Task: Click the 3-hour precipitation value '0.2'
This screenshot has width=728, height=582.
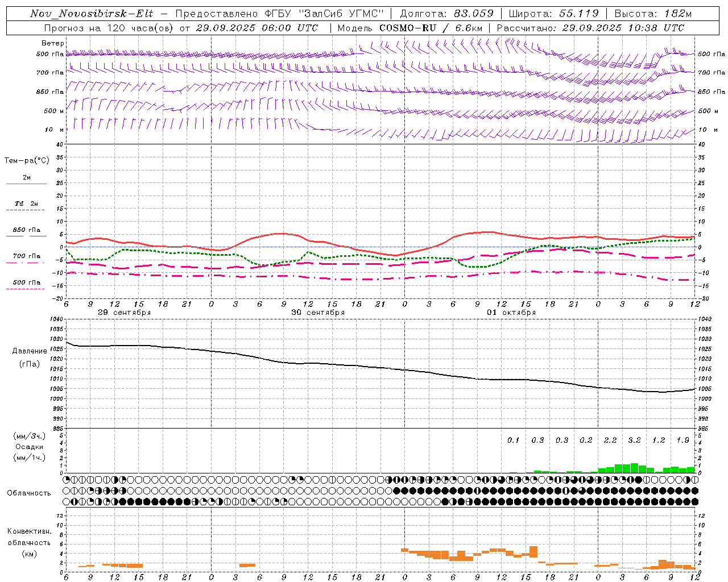Action: point(586,440)
